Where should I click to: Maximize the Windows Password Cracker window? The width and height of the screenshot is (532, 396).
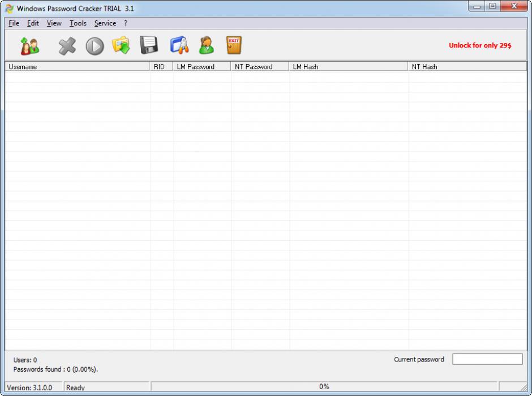(492, 6)
